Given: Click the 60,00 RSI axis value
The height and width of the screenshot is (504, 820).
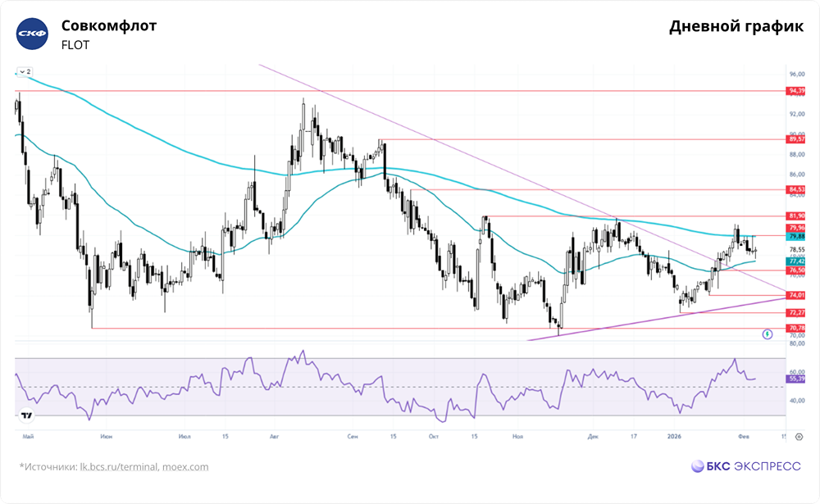Looking at the screenshot, I should tap(797, 372).
